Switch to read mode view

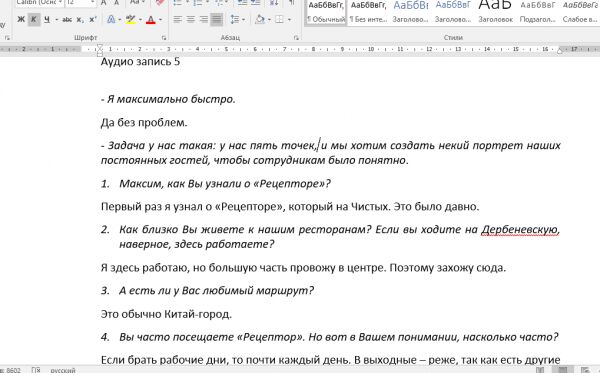coord(540,370)
